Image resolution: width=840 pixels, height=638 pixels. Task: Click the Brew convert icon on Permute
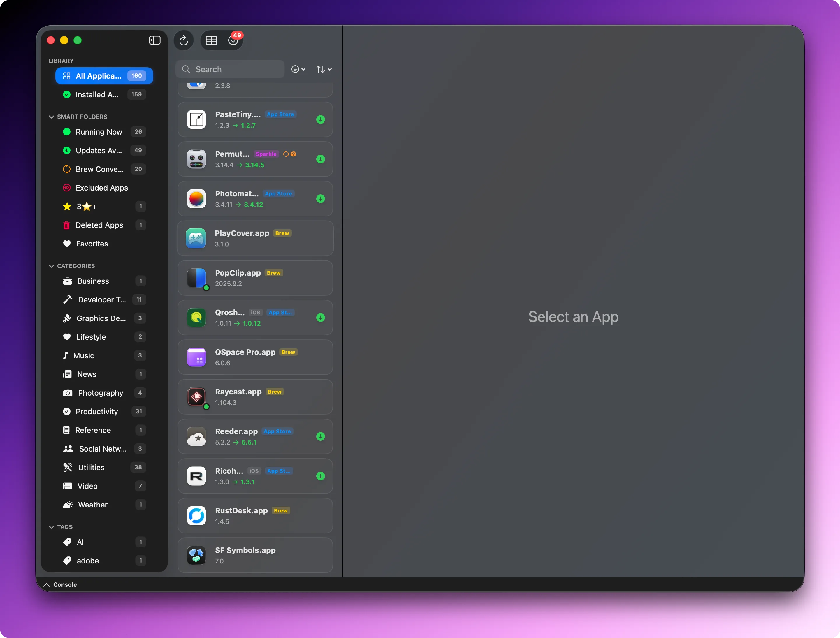286,154
